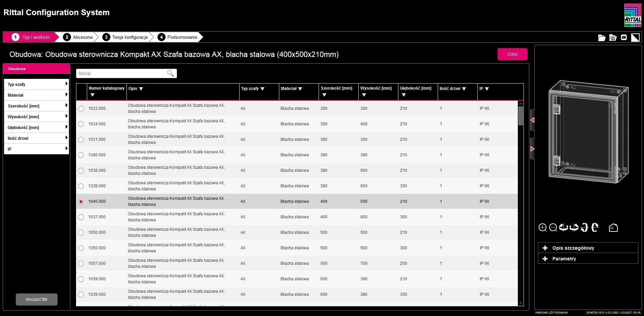Select radio for catalog number 1339.000

coord(81,294)
